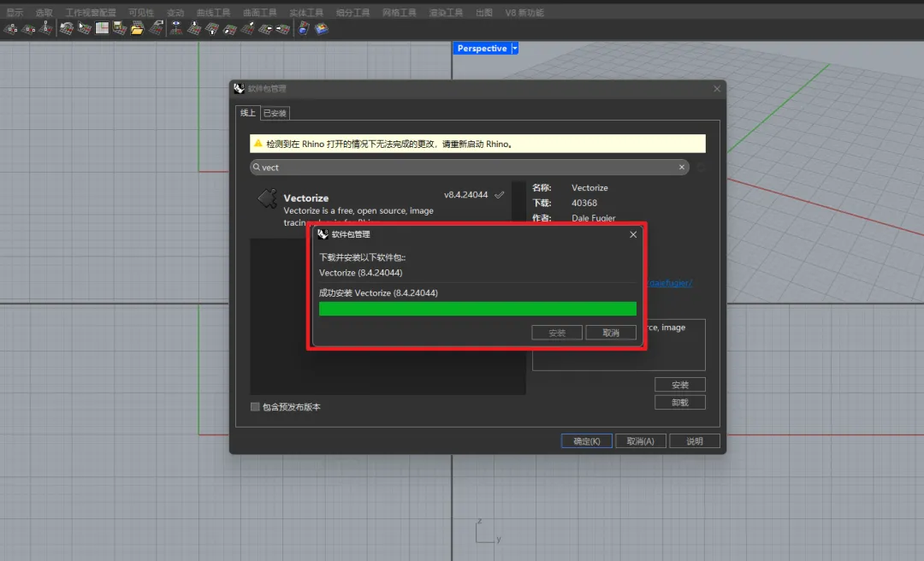Click the save CPlane icon with floppy disk

120,28
